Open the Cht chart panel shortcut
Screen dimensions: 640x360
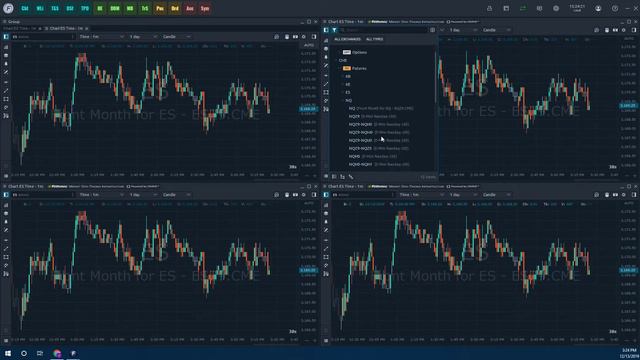[25, 8]
